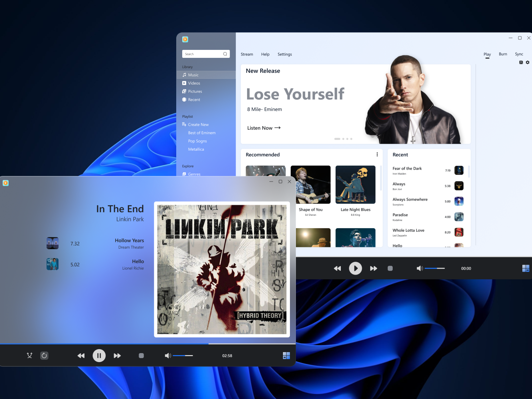Click Create New playlist
The image size is (532, 399).
click(x=196, y=125)
